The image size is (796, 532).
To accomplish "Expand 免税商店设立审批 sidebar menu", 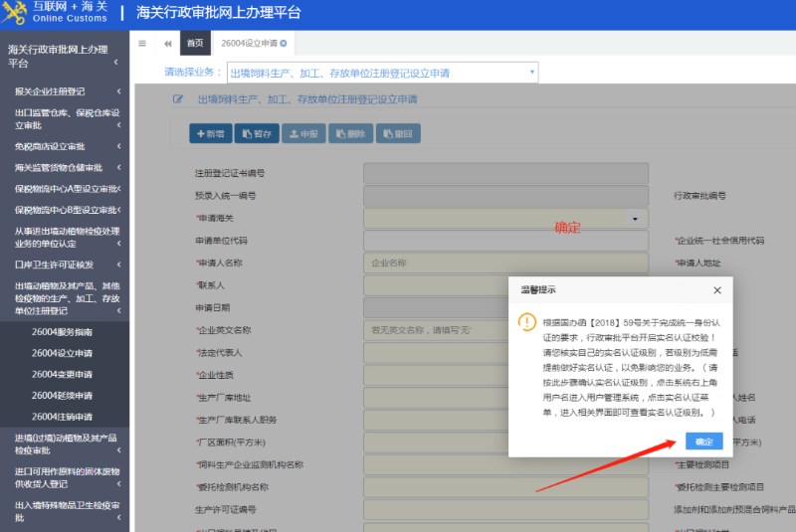I will (x=65, y=146).
